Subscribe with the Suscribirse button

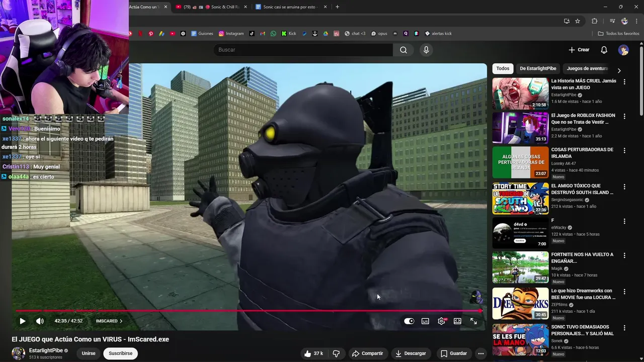coord(121,353)
